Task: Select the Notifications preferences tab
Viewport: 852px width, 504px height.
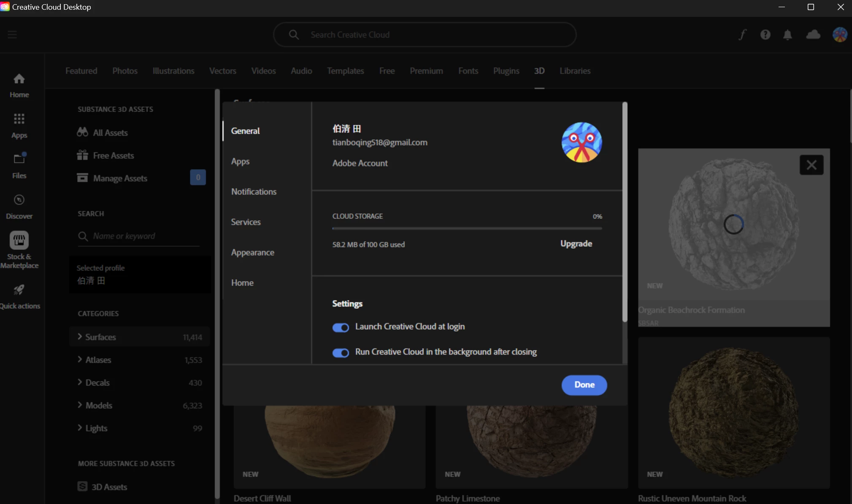Action: 254,191
